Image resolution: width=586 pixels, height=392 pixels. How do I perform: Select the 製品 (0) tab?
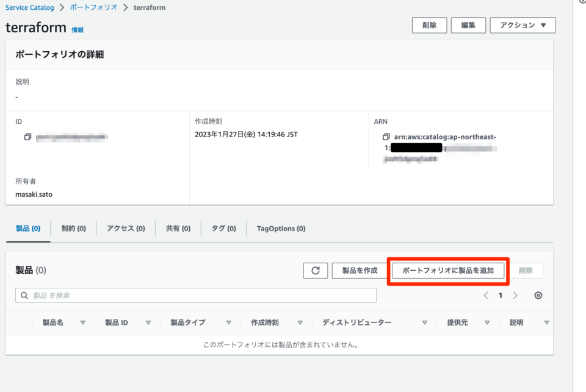(28, 229)
